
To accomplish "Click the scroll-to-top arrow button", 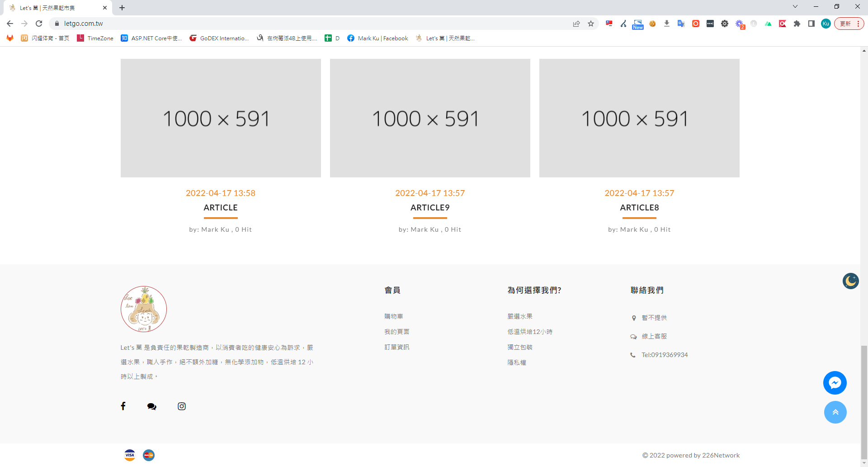I will point(835,412).
